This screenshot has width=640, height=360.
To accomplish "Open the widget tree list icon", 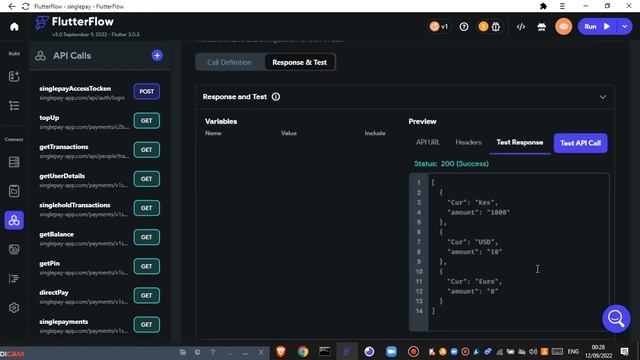I will pyautogui.click(x=14, y=106).
